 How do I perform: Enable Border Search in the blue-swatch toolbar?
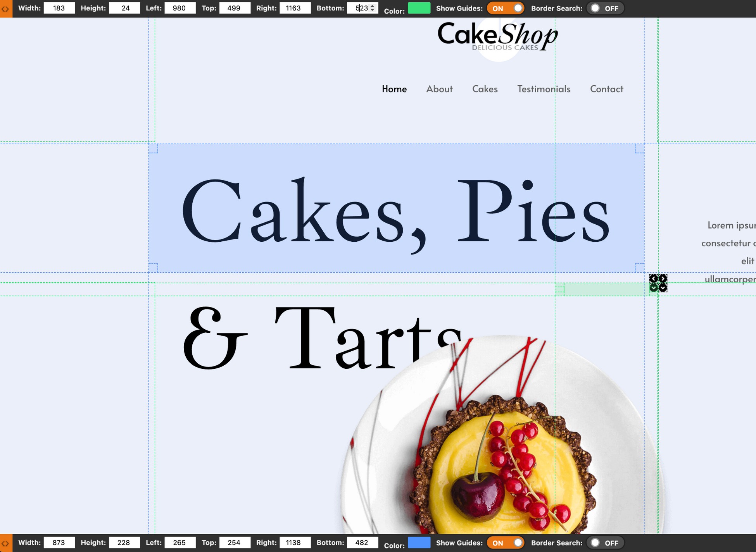(x=605, y=543)
